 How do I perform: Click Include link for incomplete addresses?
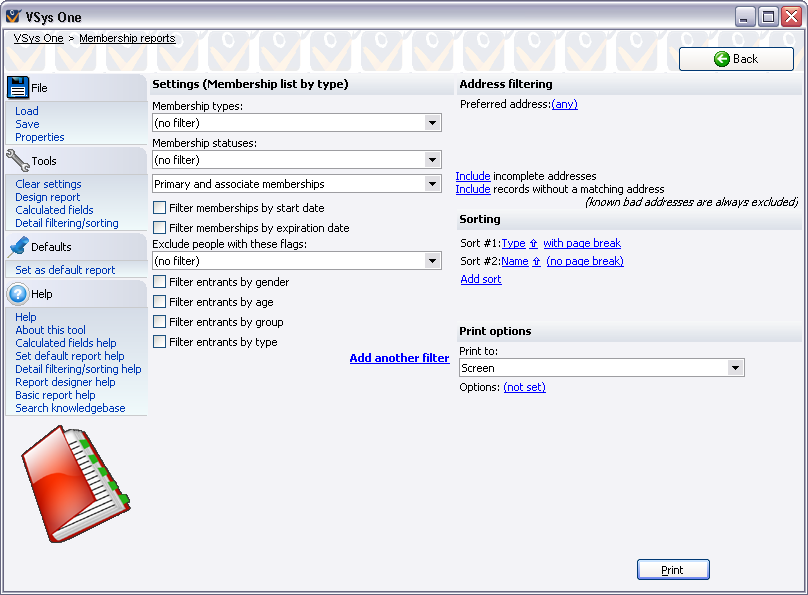473,176
